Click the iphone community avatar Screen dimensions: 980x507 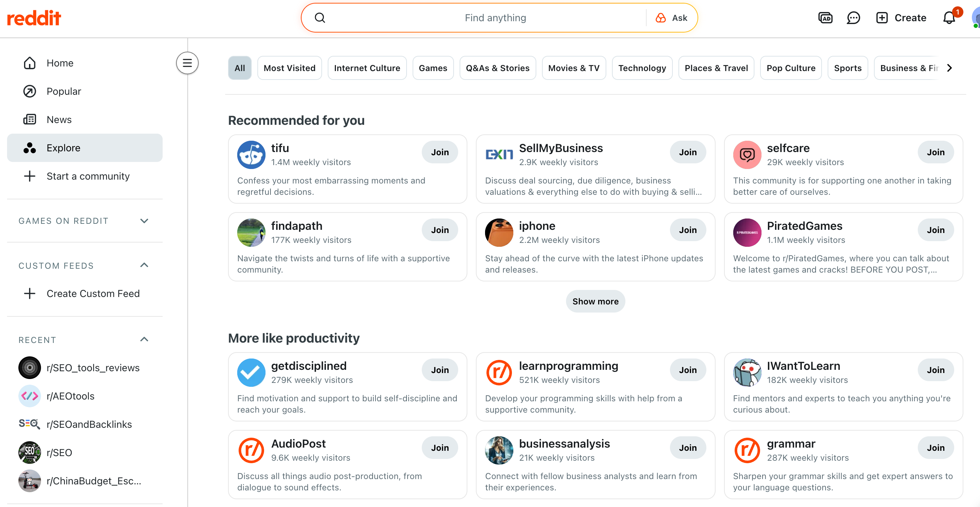click(499, 233)
